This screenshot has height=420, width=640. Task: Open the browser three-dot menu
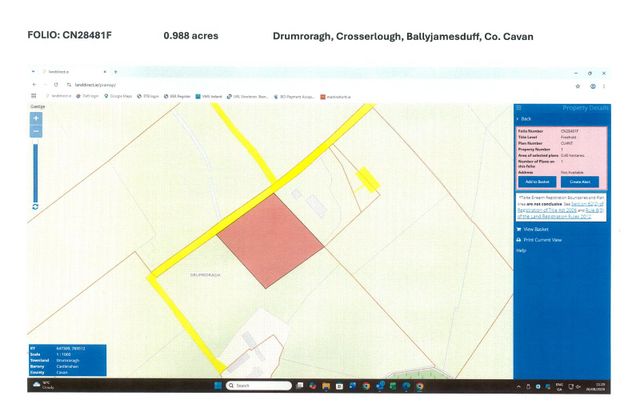click(604, 86)
